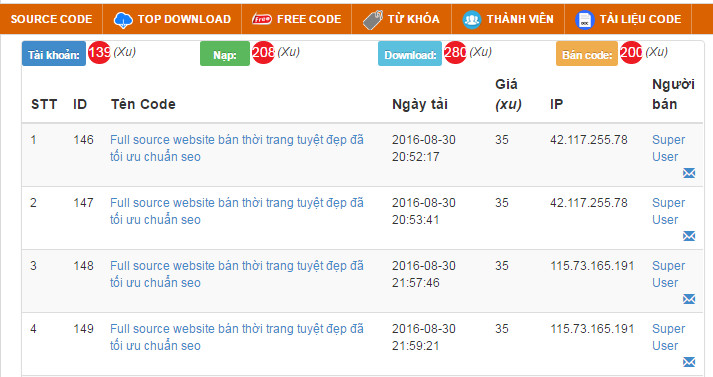Open the SOURCE CODE menu item
713x377 pixels.
point(51,19)
